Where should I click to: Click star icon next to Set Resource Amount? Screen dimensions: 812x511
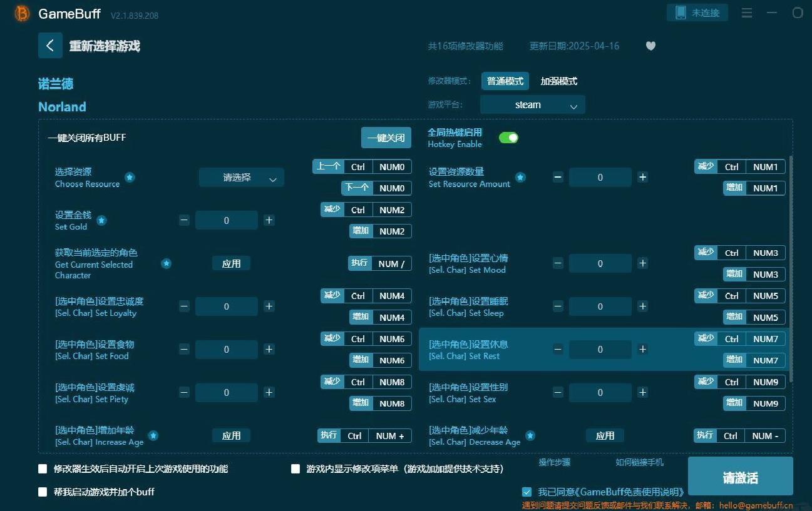[x=520, y=177]
